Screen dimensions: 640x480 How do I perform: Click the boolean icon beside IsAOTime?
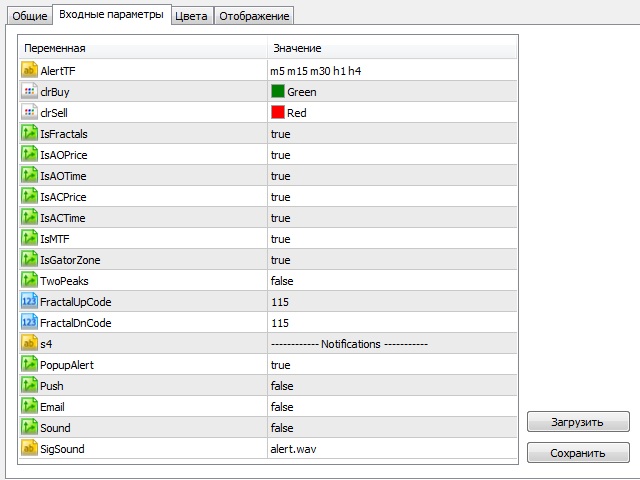pos(29,175)
